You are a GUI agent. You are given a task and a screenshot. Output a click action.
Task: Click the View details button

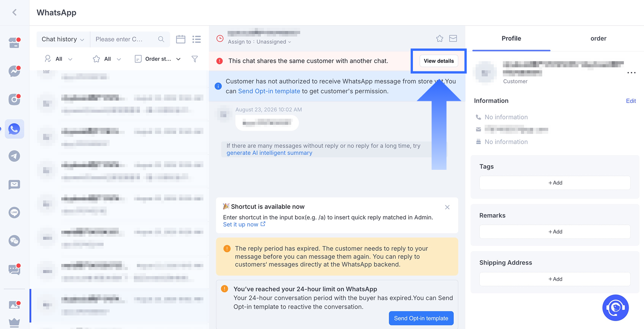click(x=439, y=61)
